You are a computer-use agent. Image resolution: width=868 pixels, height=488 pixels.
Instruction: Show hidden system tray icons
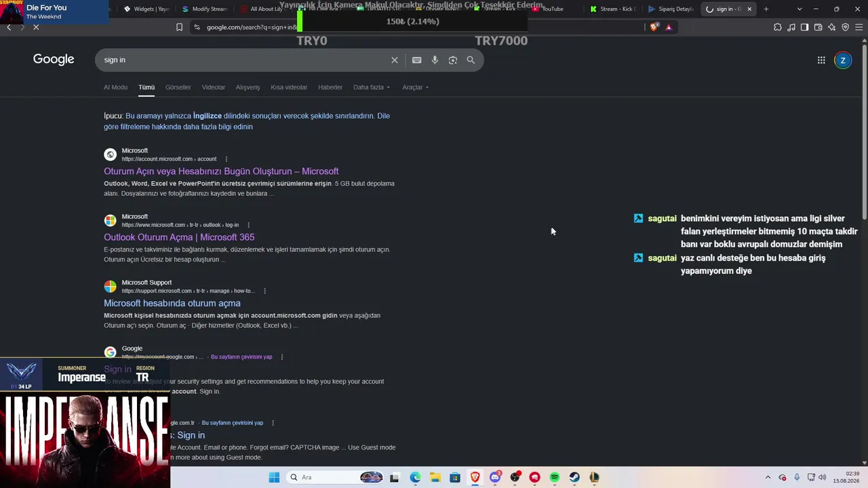tap(768, 477)
